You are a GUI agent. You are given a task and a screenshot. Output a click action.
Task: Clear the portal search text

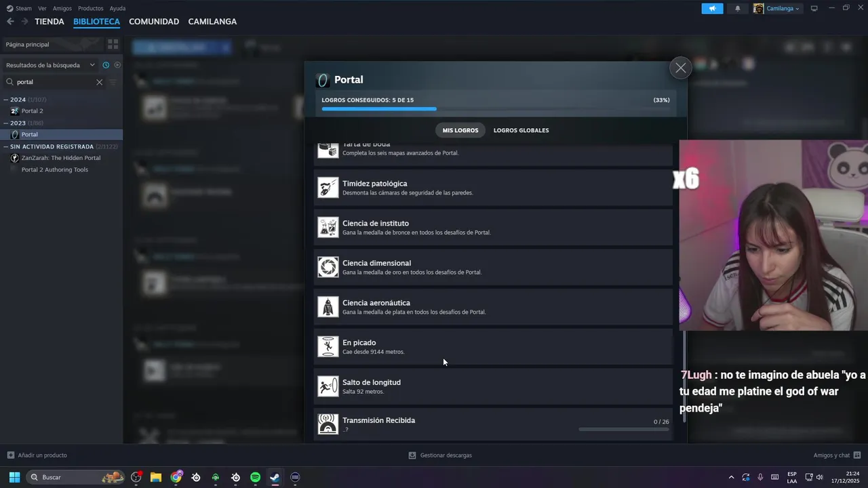click(99, 82)
